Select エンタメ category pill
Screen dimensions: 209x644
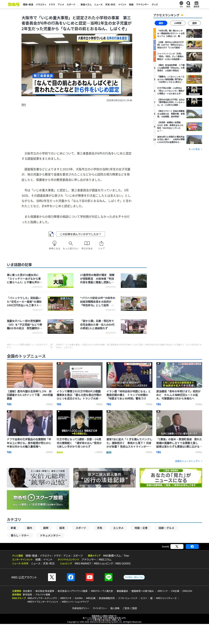pos(118,528)
